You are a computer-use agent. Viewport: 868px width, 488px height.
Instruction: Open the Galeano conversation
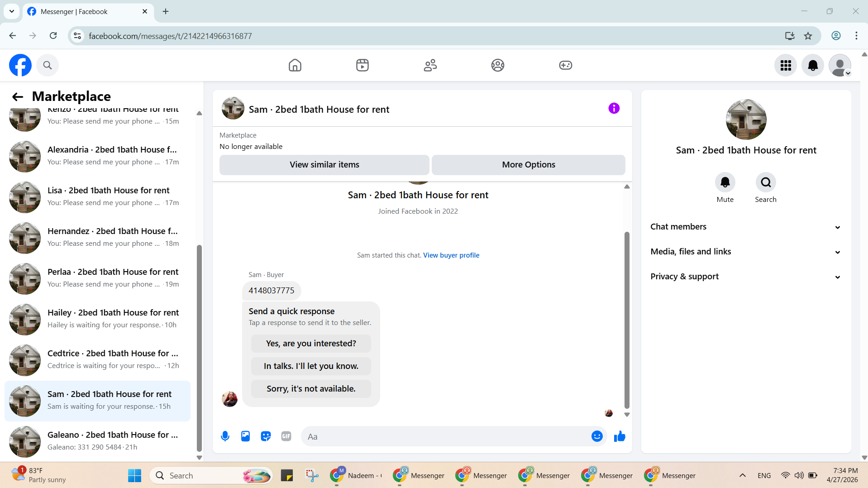click(x=97, y=441)
